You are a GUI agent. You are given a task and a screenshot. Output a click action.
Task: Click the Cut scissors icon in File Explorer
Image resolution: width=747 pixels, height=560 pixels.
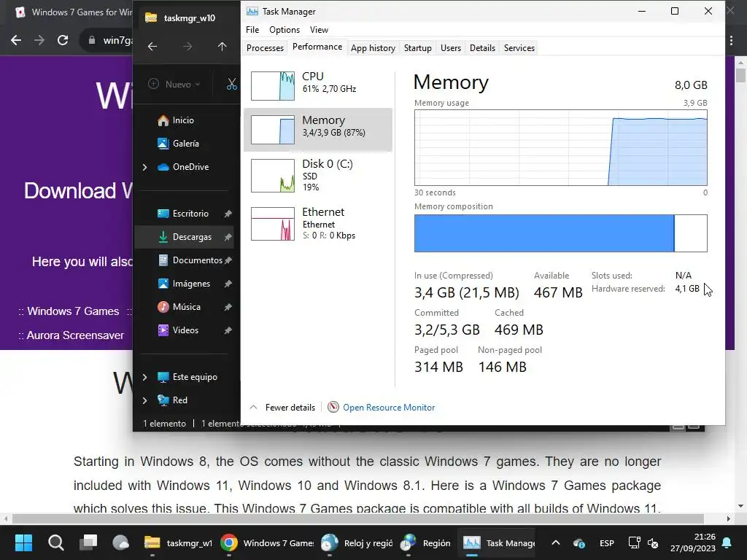(231, 85)
